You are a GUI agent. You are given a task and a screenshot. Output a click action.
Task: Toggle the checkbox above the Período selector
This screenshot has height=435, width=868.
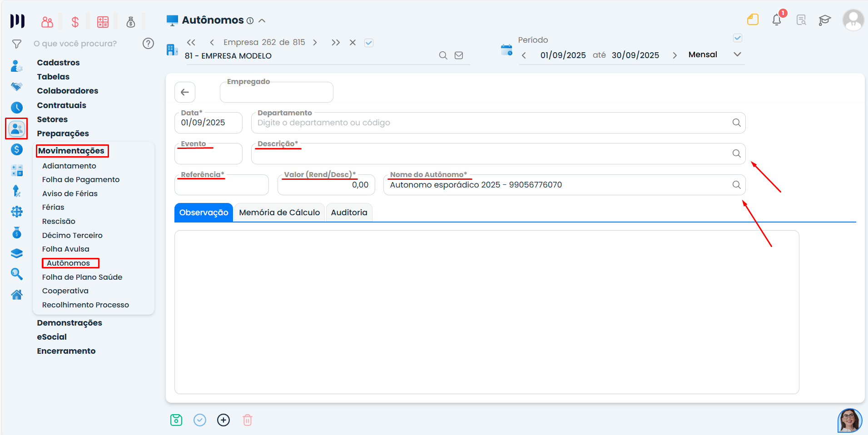point(738,38)
